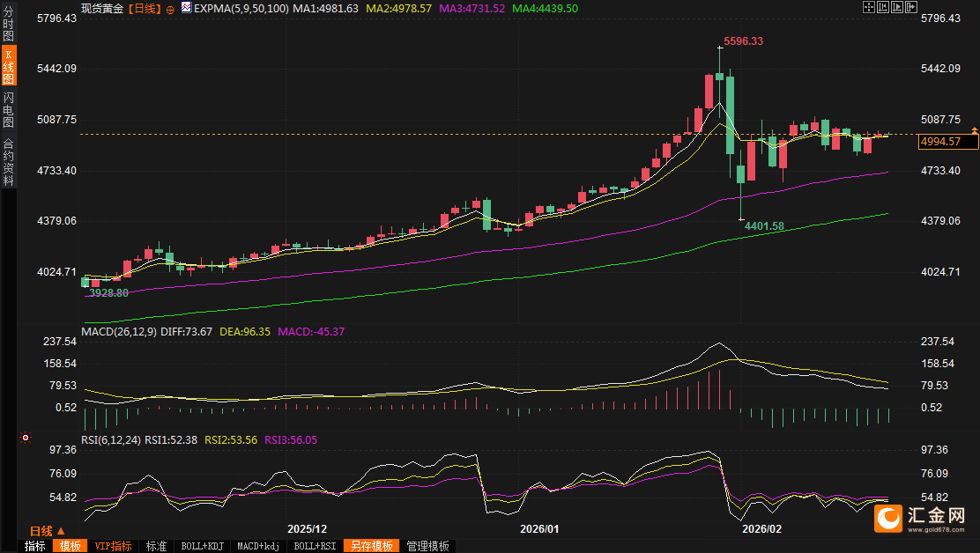The width and height of the screenshot is (980, 553).
Task: Click DEA:96.35 value
Action: (x=245, y=331)
